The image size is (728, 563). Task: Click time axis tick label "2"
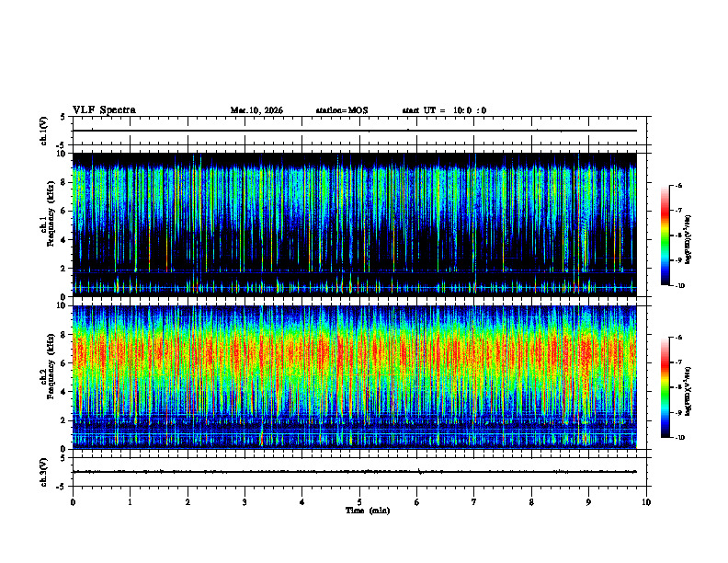[188, 502]
